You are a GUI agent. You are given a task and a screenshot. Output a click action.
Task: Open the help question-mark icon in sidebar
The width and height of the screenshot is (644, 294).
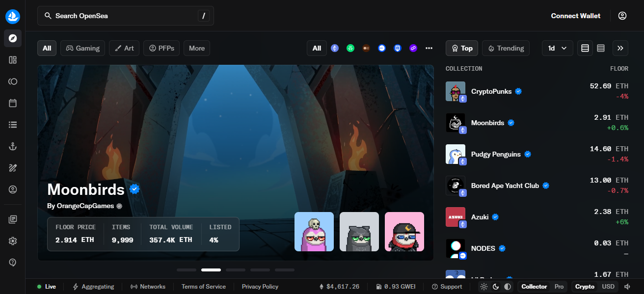13,263
